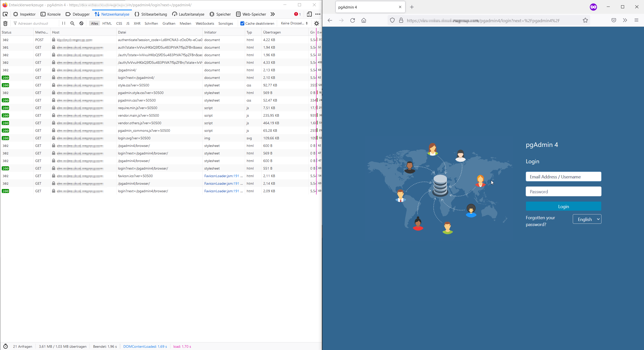Switch to the Debugger tab
The height and width of the screenshot is (350, 644).
[x=78, y=14]
